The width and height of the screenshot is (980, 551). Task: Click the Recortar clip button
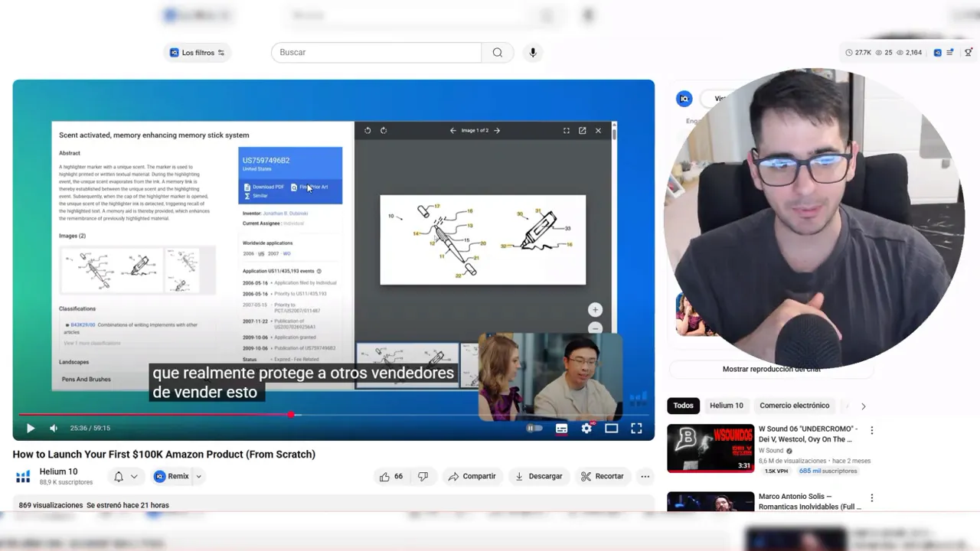pos(602,477)
